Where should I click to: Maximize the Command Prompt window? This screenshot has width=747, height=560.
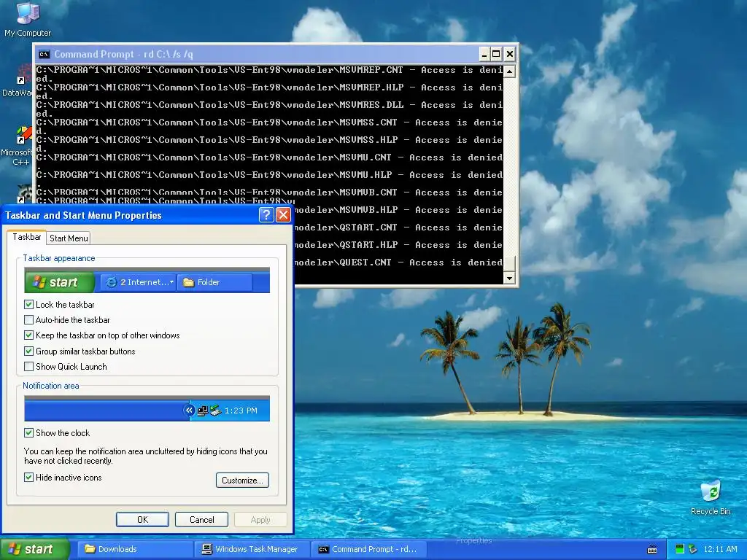(496, 54)
